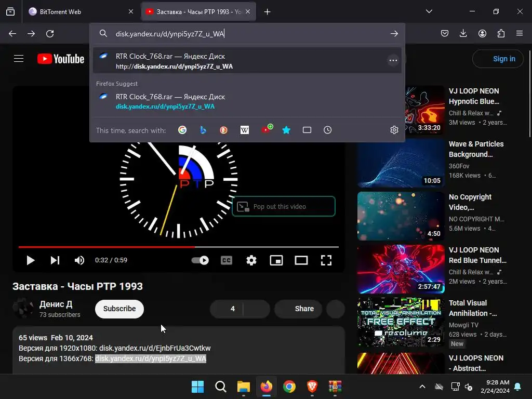This screenshot has height=399, width=532.
Task: Mute the video volume
Action: coord(79,260)
